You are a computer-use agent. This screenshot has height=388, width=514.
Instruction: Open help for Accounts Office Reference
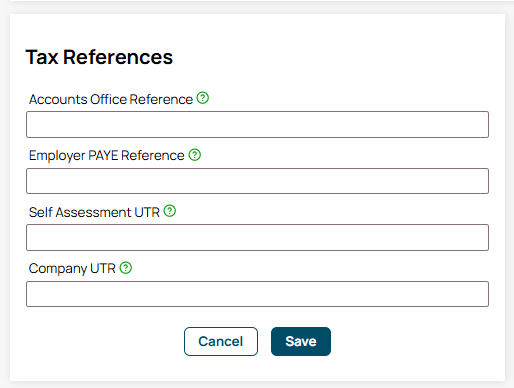[203, 98]
